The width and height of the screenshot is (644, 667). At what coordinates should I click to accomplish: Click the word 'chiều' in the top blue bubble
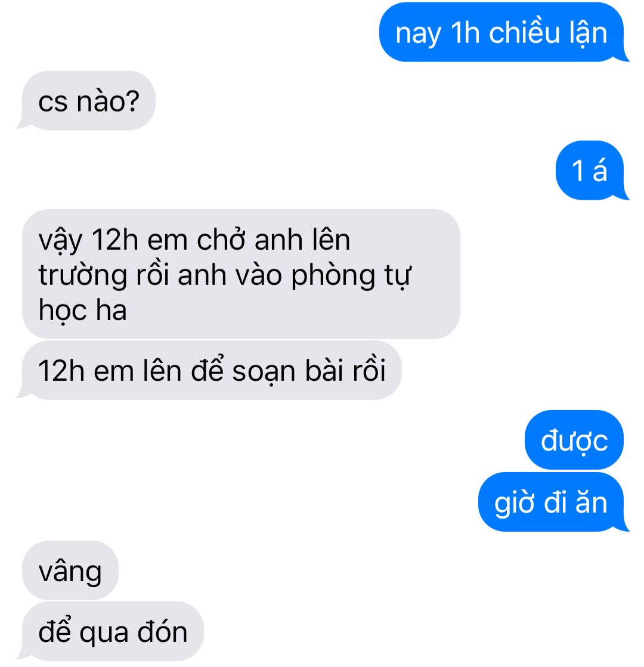pyautogui.click(x=524, y=32)
